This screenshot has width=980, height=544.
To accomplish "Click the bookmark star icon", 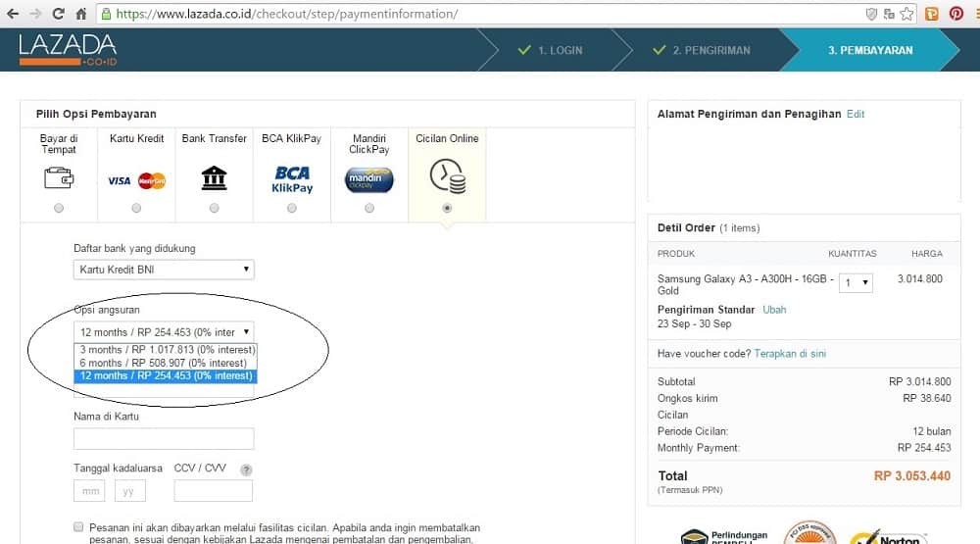I will pos(906,14).
